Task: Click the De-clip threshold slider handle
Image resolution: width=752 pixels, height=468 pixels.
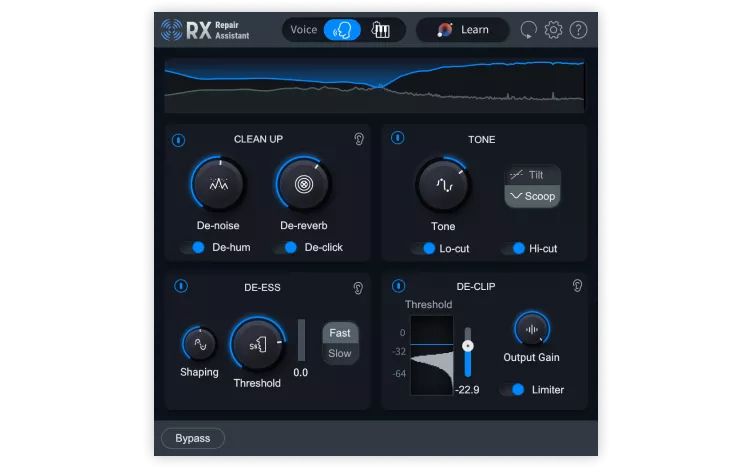Action: pos(467,345)
